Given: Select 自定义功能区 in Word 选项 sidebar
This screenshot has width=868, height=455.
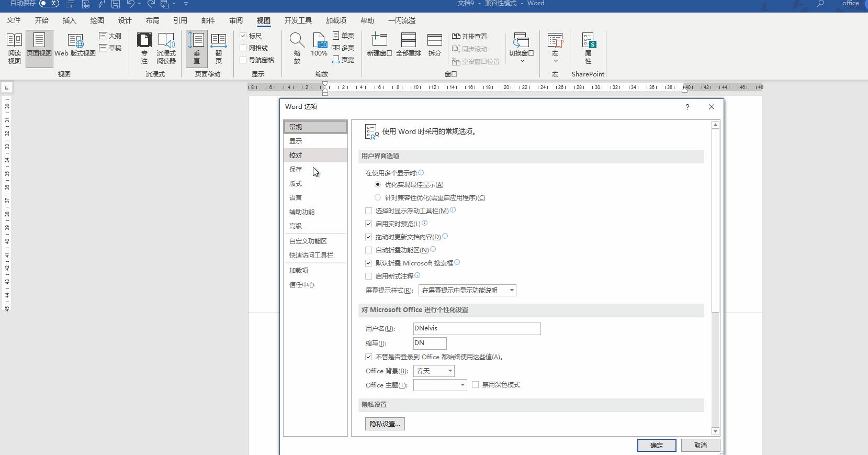Looking at the screenshot, I should tap(315, 241).
